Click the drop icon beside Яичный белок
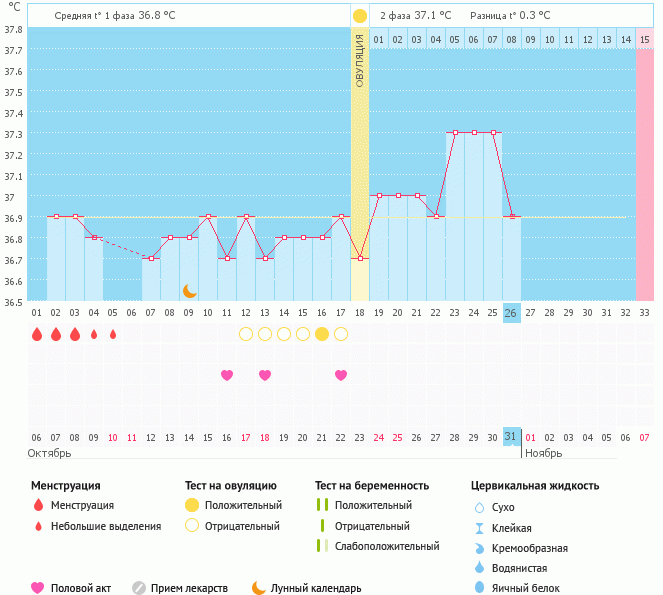663x595 pixels. point(479,588)
